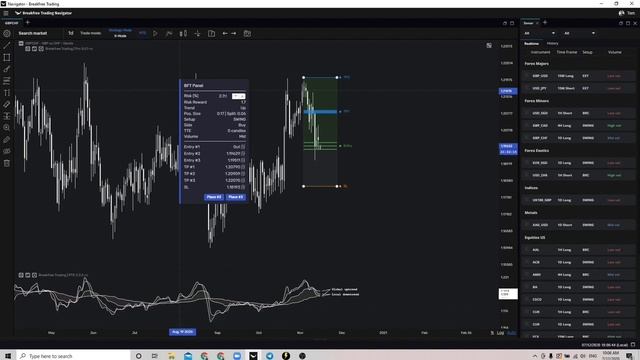Screen dimensions: 640x360
Task: Sort by the Instrument column header
Action: pos(540,52)
